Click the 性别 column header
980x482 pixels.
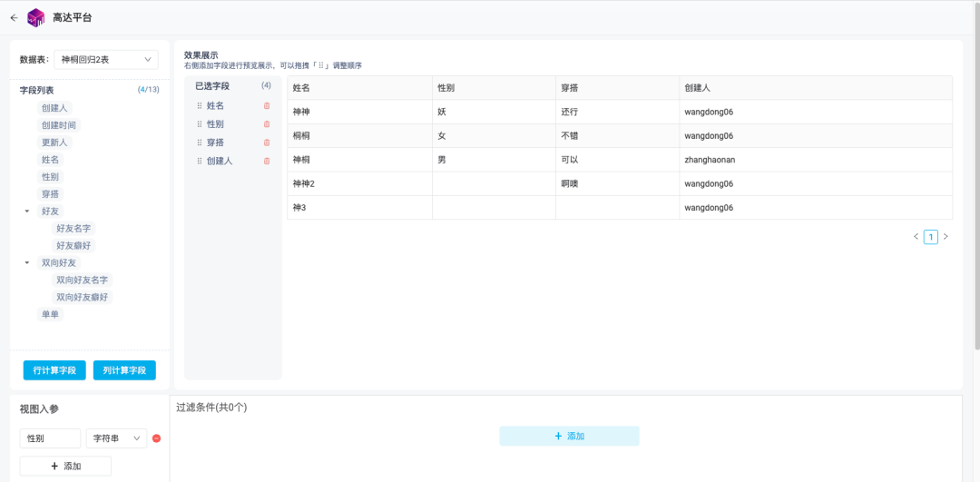click(x=494, y=88)
